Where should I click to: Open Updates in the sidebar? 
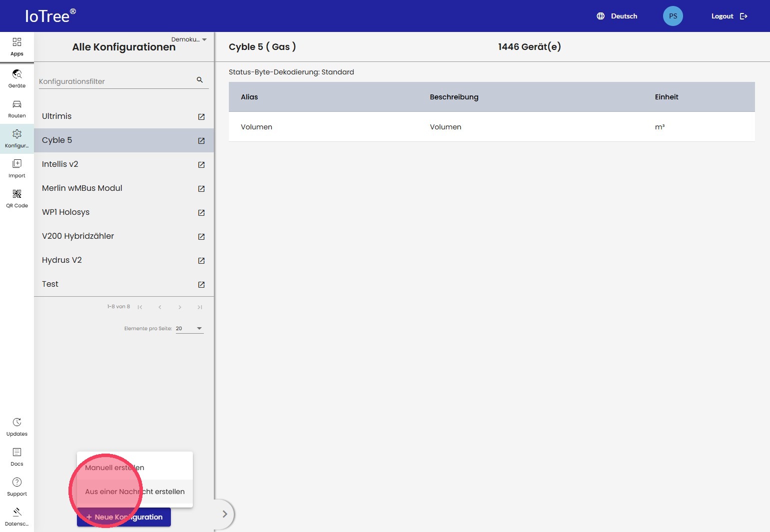(x=17, y=427)
